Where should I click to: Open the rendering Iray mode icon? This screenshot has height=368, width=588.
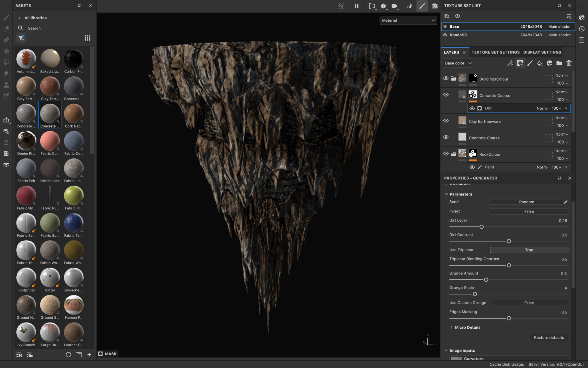[x=409, y=6]
